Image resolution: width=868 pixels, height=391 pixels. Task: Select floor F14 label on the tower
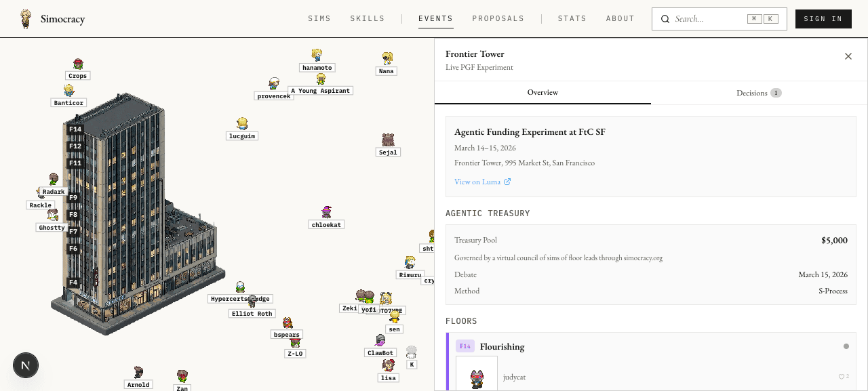(75, 129)
